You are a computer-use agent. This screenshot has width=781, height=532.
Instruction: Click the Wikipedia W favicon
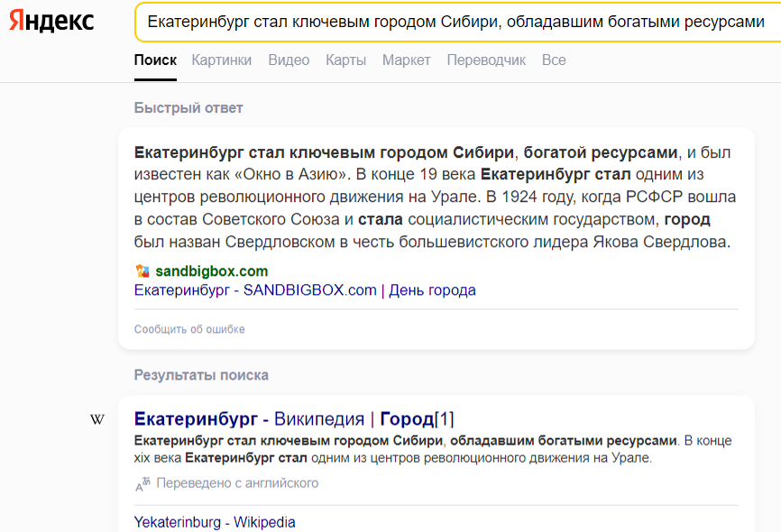click(x=97, y=419)
